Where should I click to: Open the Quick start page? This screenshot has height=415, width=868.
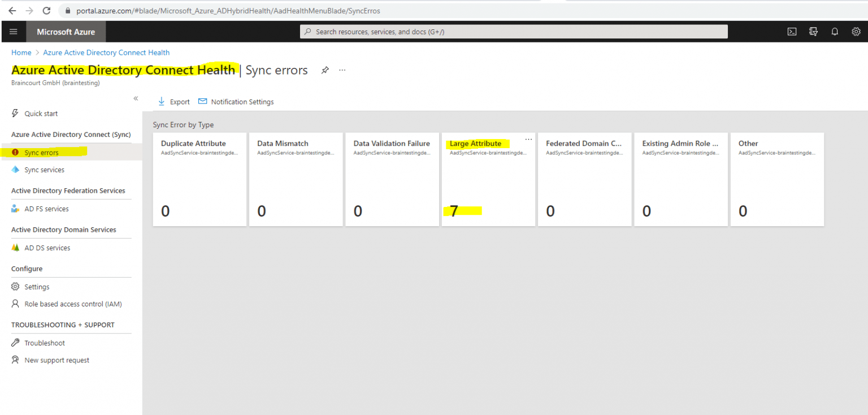tap(41, 113)
